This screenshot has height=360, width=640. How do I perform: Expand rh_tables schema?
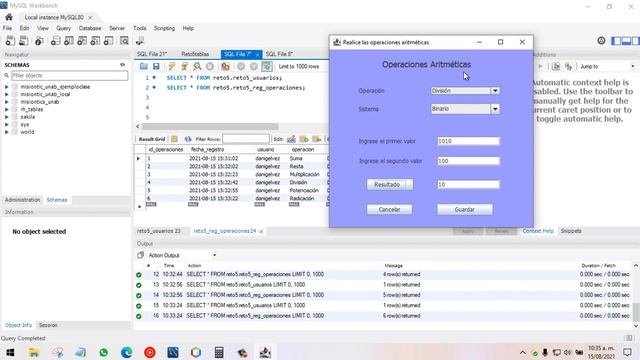click(7, 109)
